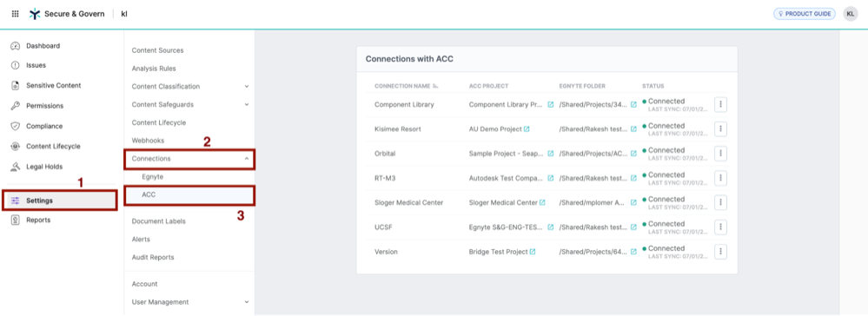Screen dimensions: 868x316
Task: Click the Egnyte Folder column header
Action: 582,86
